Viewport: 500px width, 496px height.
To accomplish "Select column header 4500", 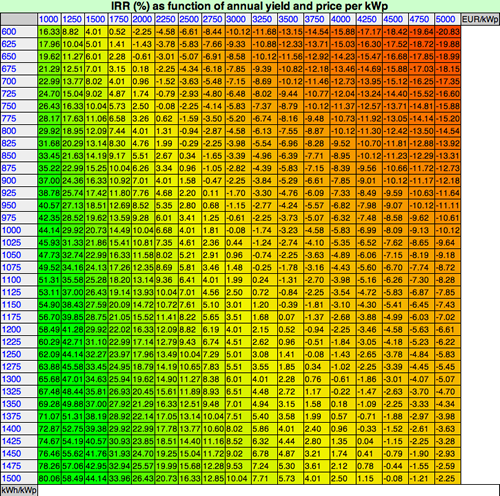I will pos(395,19).
